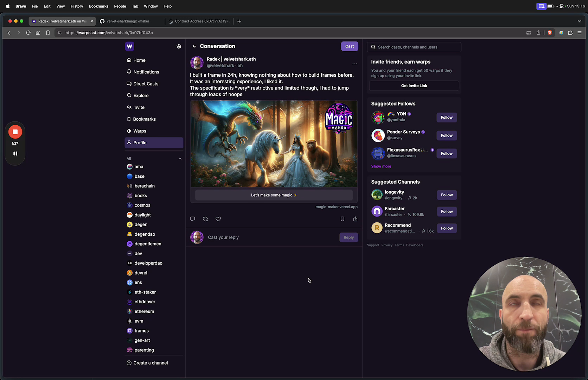Screen dimensions: 588x380
Task: Collapse the All channels list
Action: click(180, 159)
